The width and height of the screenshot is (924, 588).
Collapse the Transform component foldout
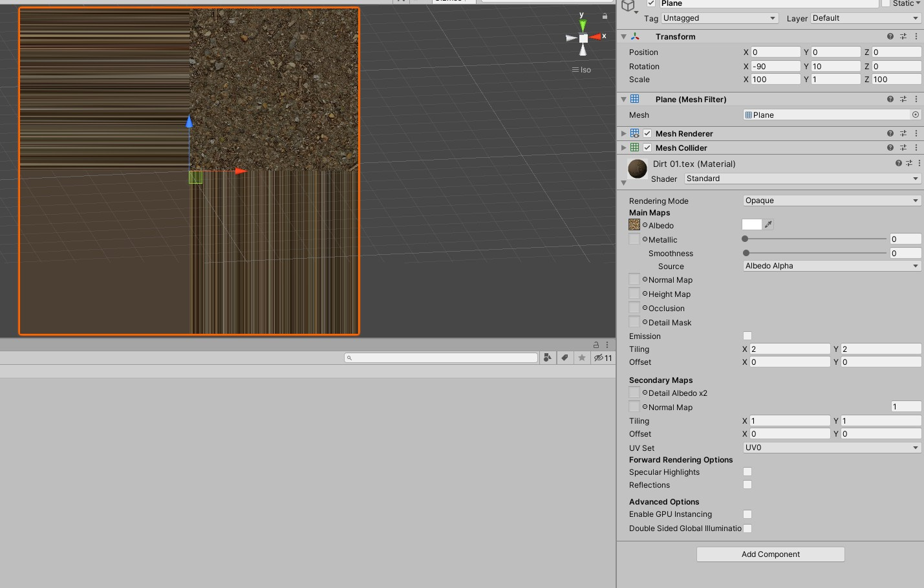tap(623, 37)
